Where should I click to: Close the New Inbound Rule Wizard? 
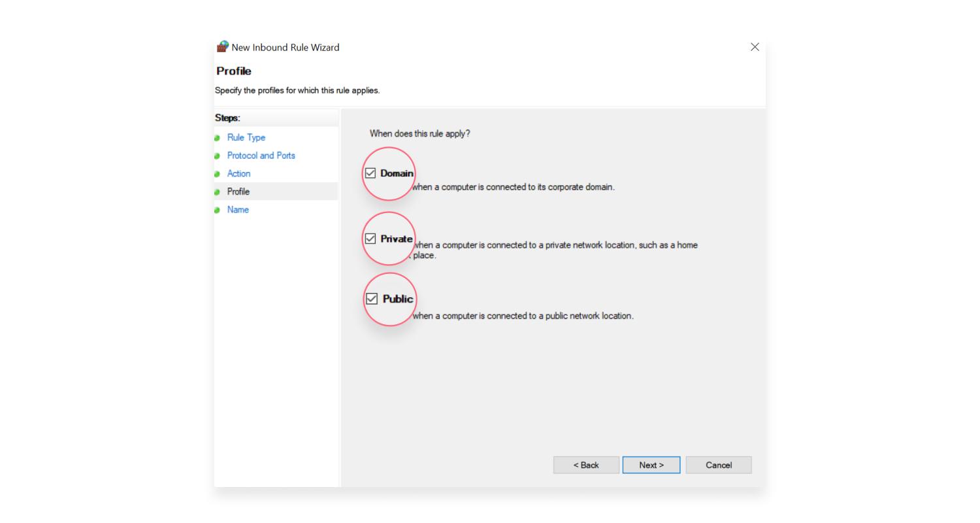point(755,47)
